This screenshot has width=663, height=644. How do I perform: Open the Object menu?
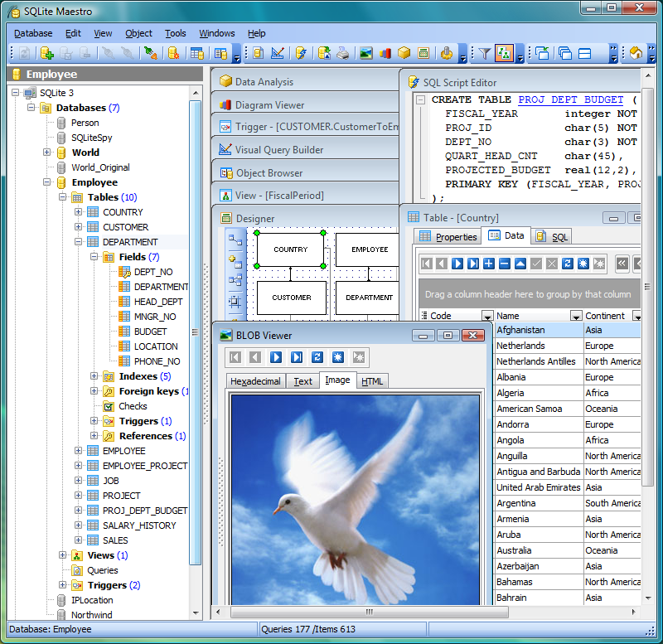(138, 33)
